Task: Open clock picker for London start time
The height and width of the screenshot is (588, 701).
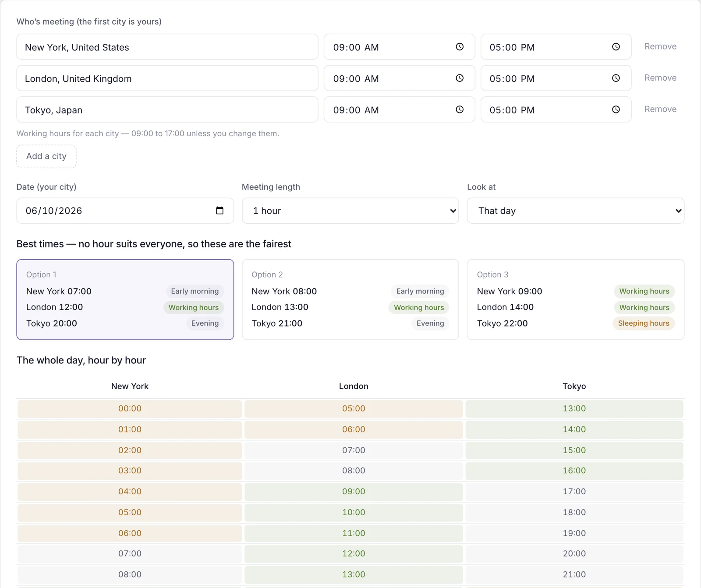Action: 460,78
